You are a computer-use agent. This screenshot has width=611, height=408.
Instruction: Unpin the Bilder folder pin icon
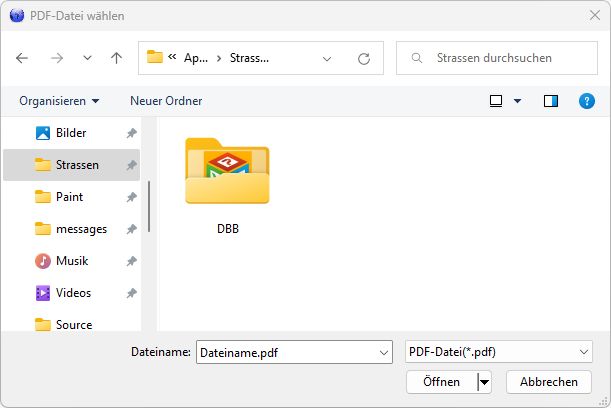[132, 133]
